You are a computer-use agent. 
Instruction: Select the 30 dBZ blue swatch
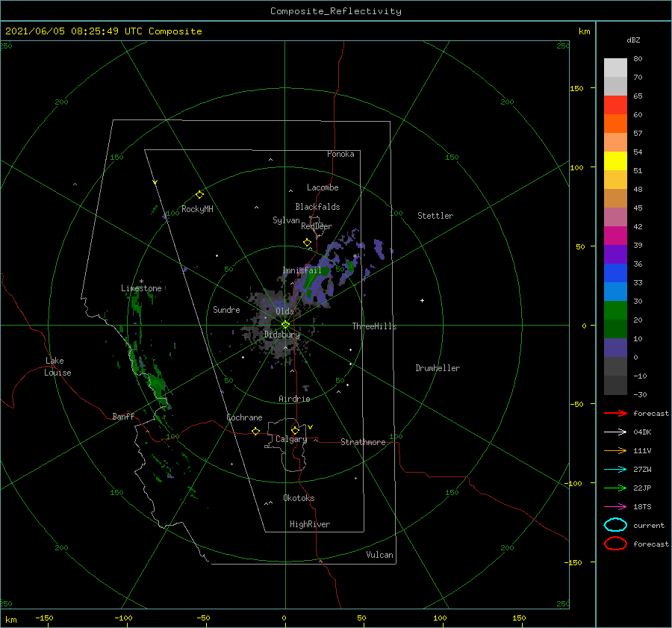(615, 291)
